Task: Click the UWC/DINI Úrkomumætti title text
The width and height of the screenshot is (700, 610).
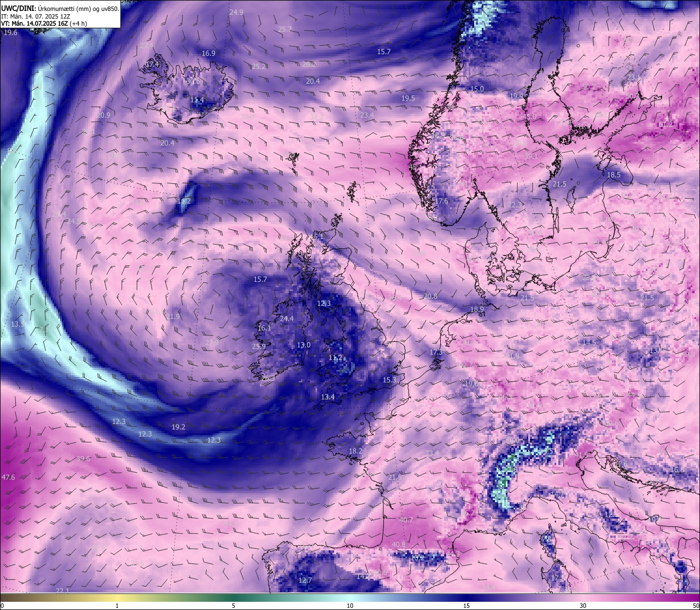Action: pyautogui.click(x=60, y=8)
